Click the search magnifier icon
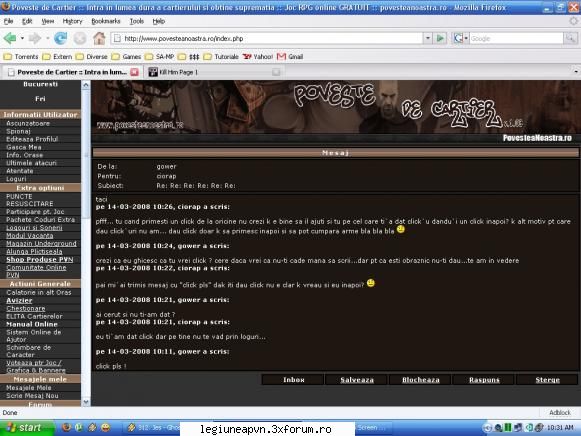The width and height of the screenshot is (581, 436). click(x=570, y=38)
